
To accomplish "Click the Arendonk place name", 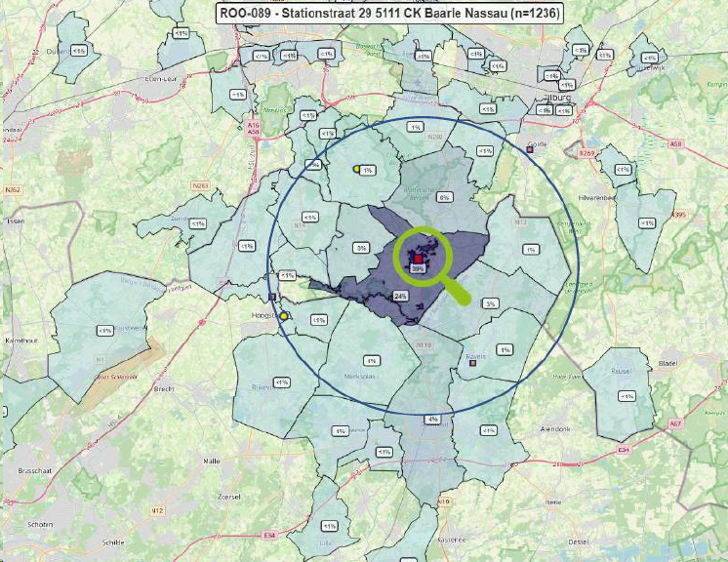I will 555,429.
